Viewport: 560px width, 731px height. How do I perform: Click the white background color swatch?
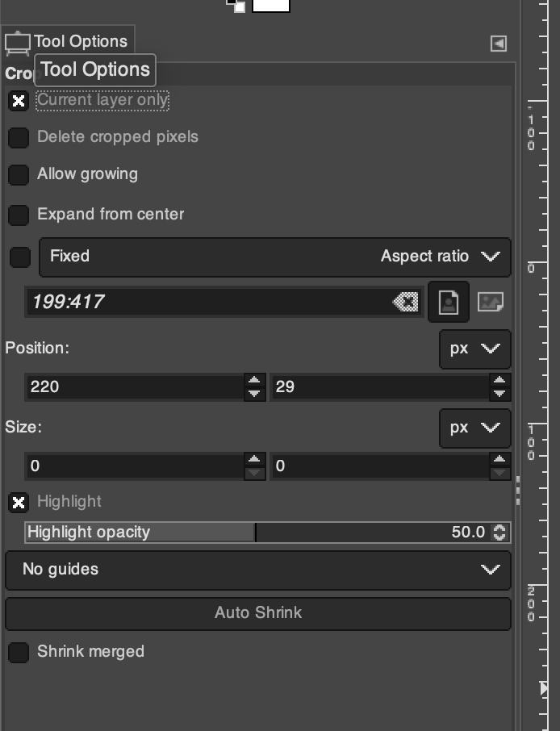click(x=271, y=5)
